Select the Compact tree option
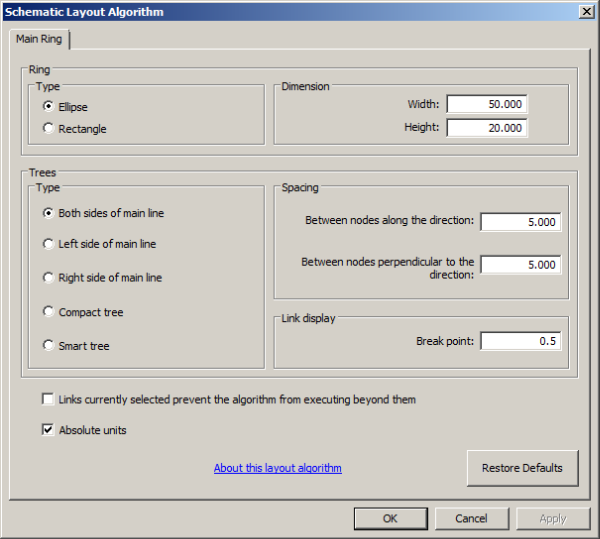The height and width of the screenshot is (539, 600). click(48, 312)
